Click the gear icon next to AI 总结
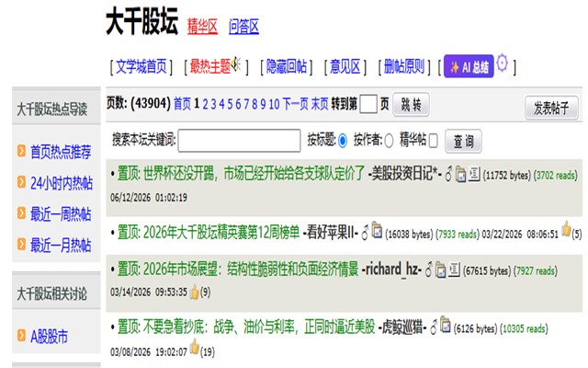588x368 pixels. coord(503,63)
